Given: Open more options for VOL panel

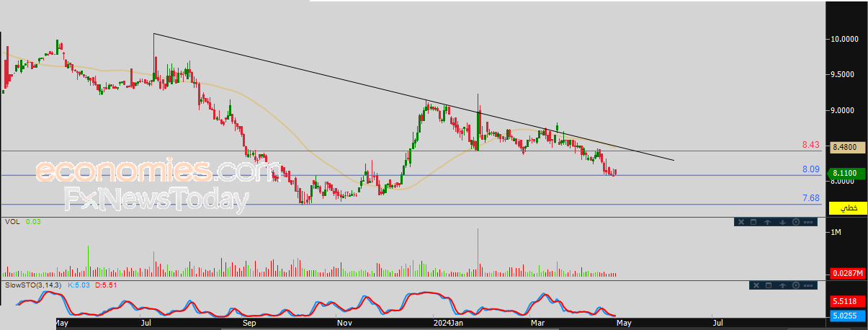Looking at the screenshot, I should click(x=808, y=222).
